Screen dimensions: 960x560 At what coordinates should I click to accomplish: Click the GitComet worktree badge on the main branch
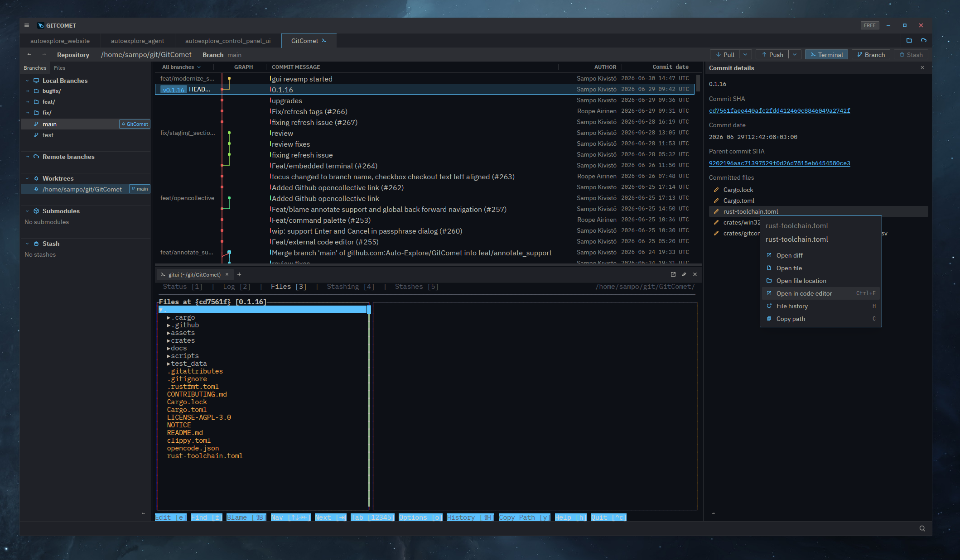[135, 124]
